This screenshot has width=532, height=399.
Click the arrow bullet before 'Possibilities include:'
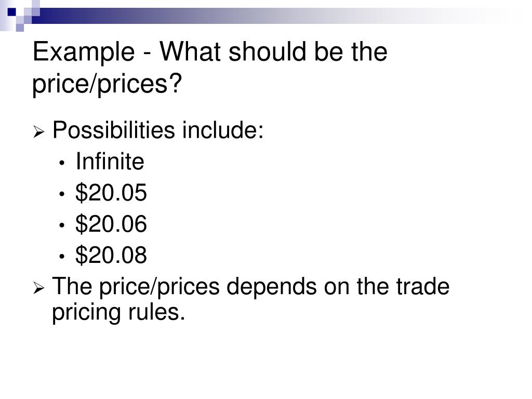(x=38, y=131)
